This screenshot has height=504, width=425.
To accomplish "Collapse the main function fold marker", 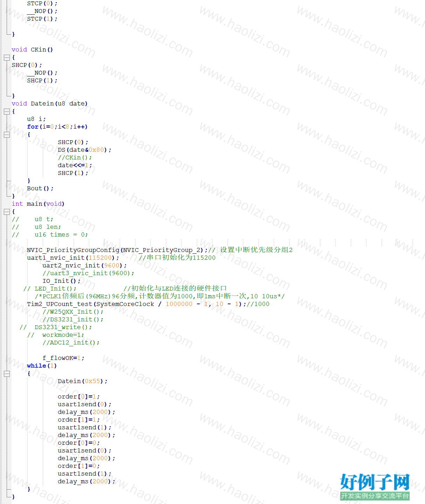I will (7, 212).
